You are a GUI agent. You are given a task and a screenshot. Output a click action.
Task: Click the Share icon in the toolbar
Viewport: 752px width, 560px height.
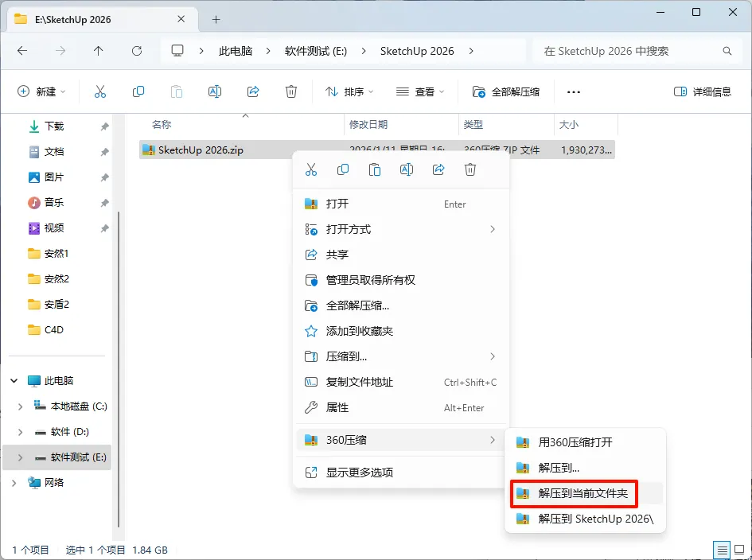tap(253, 91)
